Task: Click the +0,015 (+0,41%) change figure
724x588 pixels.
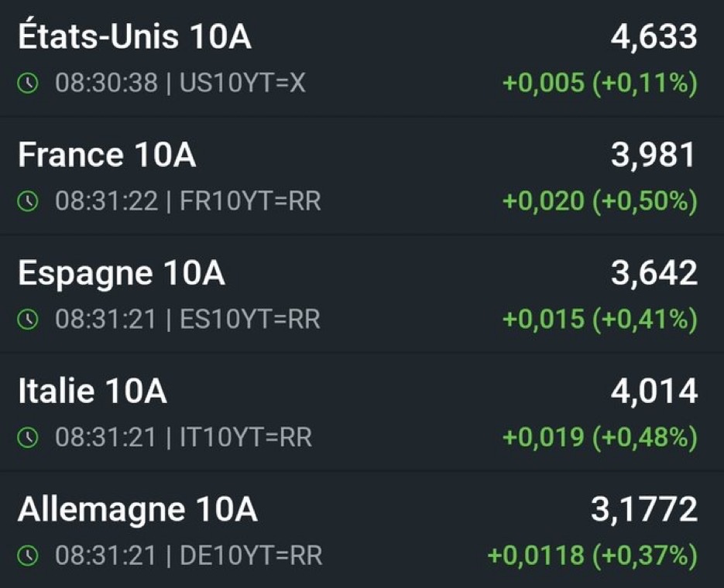Action: pyautogui.click(x=600, y=319)
